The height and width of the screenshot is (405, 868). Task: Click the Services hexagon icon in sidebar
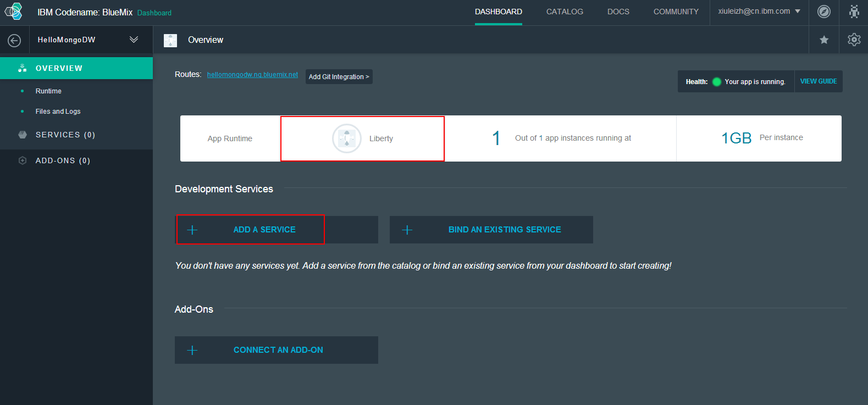tap(23, 135)
